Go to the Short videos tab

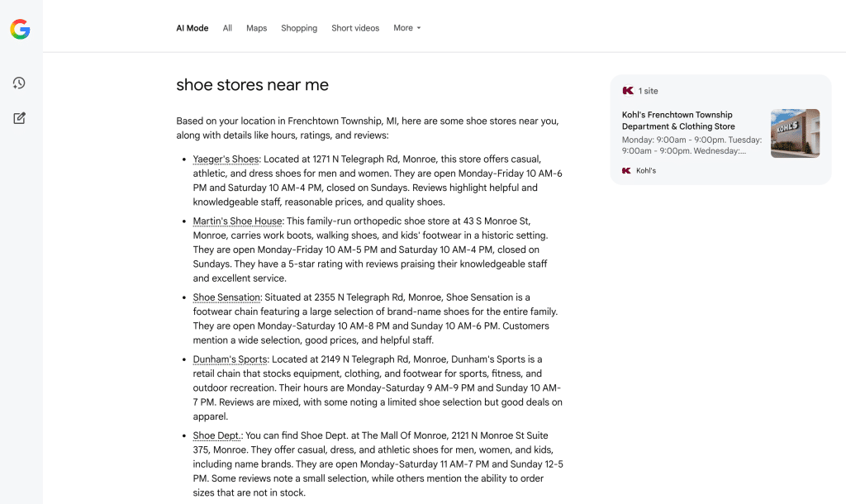click(355, 28)
